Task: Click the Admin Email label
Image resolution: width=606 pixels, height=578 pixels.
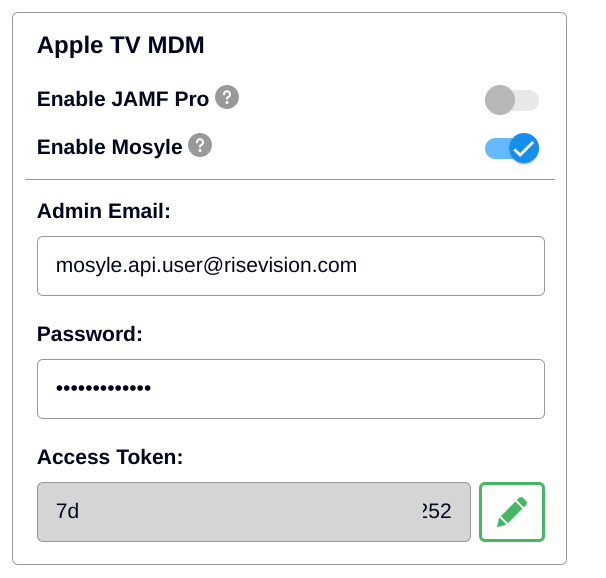Action: (104, 211)
